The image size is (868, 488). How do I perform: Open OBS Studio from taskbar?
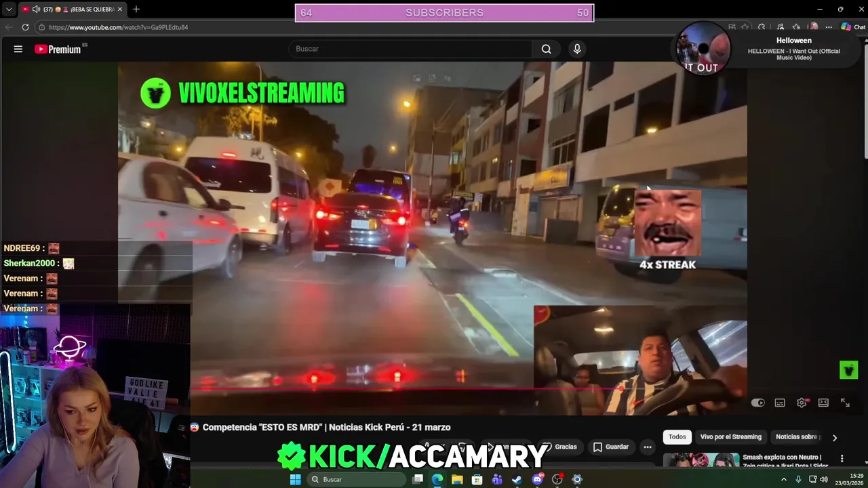tap(557, 479)
